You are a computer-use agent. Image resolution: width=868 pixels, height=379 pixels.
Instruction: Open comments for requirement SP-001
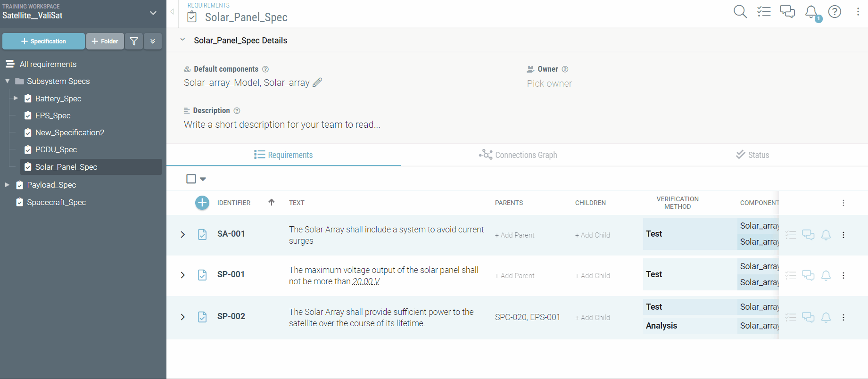pyautogui.click(x=808, y=275)
